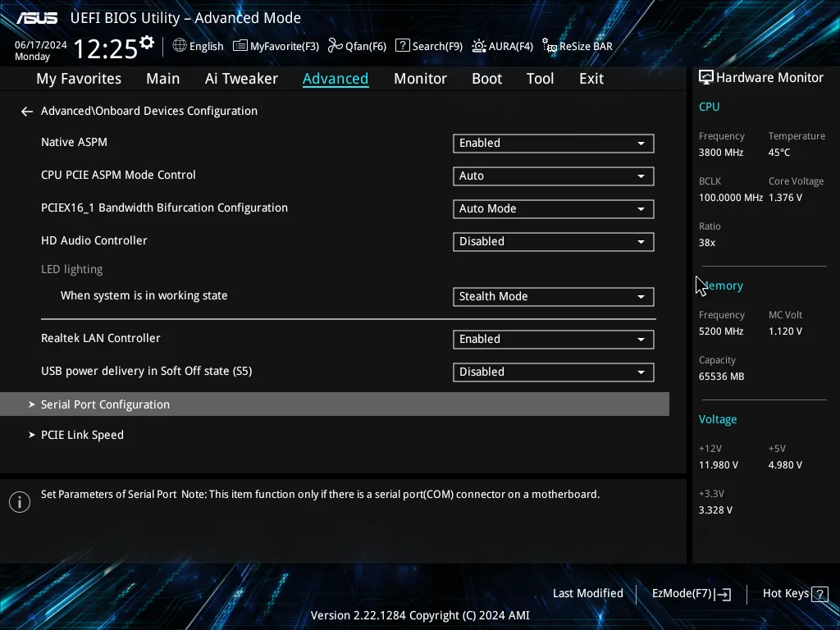Switch to Monitor tab
The width and height of the screenshot is (840, 630).
click(420, 79)
